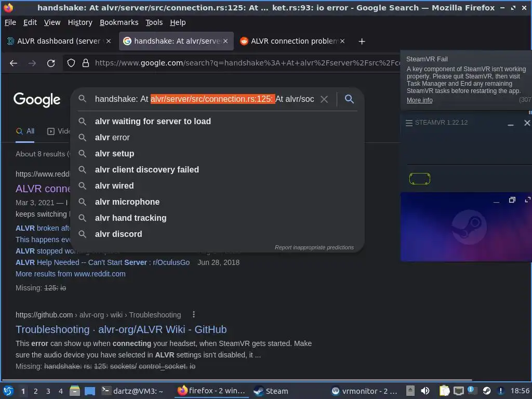Click the network tray icon

tap(458, 391)
